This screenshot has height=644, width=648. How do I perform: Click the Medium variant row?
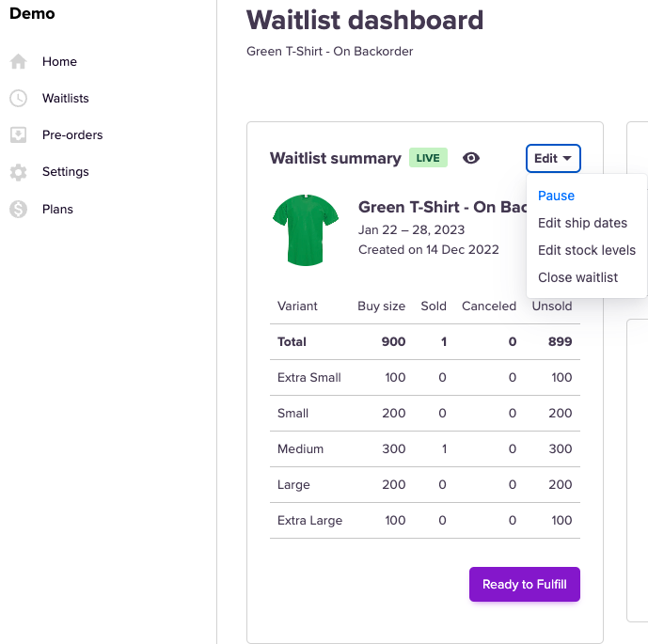pos(424,449)
